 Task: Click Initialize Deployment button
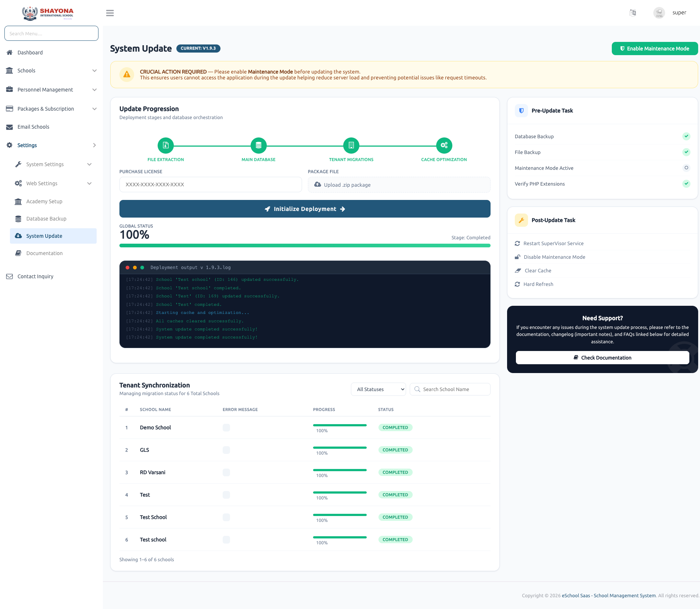(x=305, y=209)
